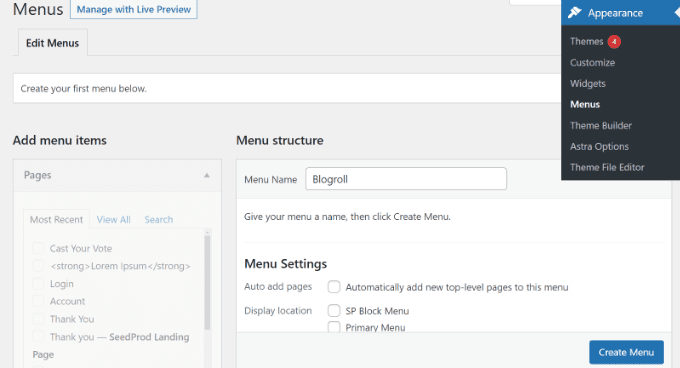
Task: Click the 'Menu Settings' heading
Action: tap(285, 264)
